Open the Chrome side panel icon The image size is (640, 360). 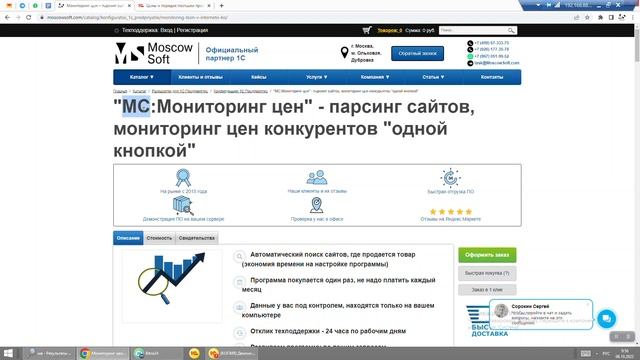(x=611, y=18)
